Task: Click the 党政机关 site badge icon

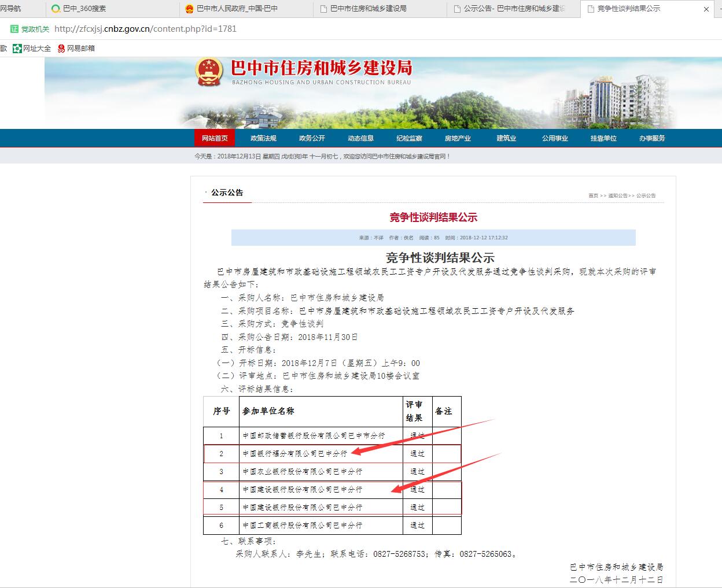Action: click(x=14, y=29)
